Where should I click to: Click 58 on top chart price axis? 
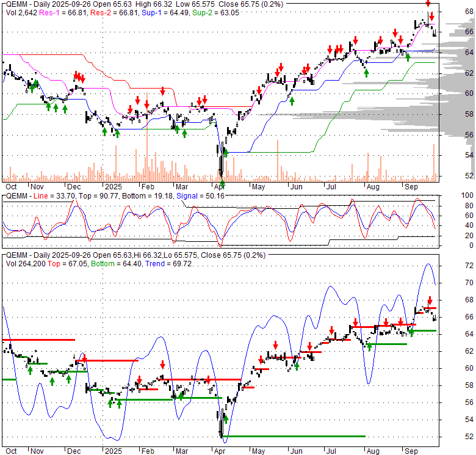(469, 114)
